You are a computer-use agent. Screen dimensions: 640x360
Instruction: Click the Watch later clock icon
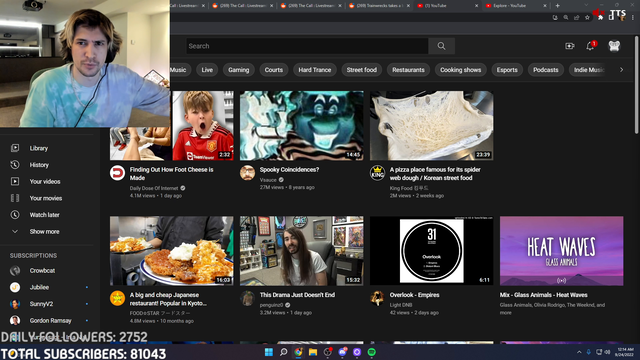15,215
